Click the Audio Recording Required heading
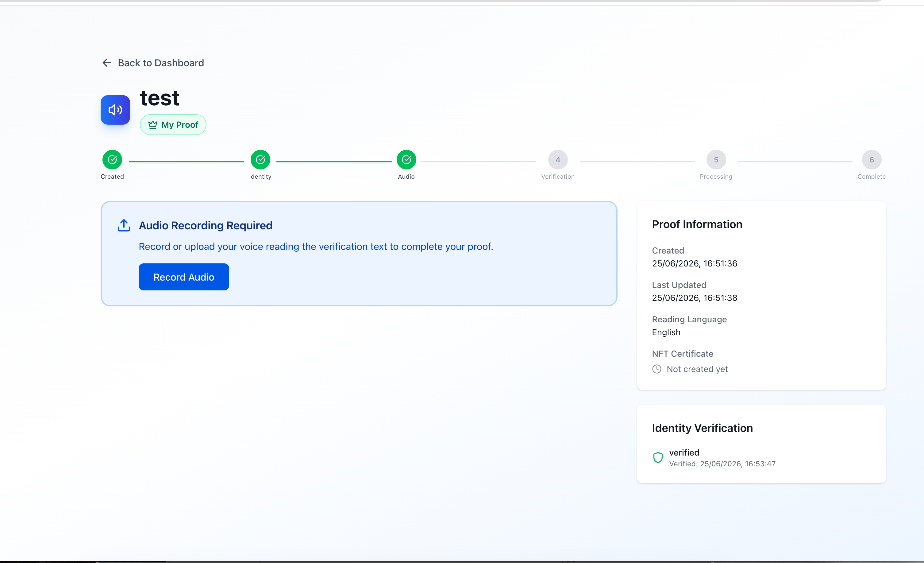The width and height of the screenshot is (924, 563). point(206,225)
